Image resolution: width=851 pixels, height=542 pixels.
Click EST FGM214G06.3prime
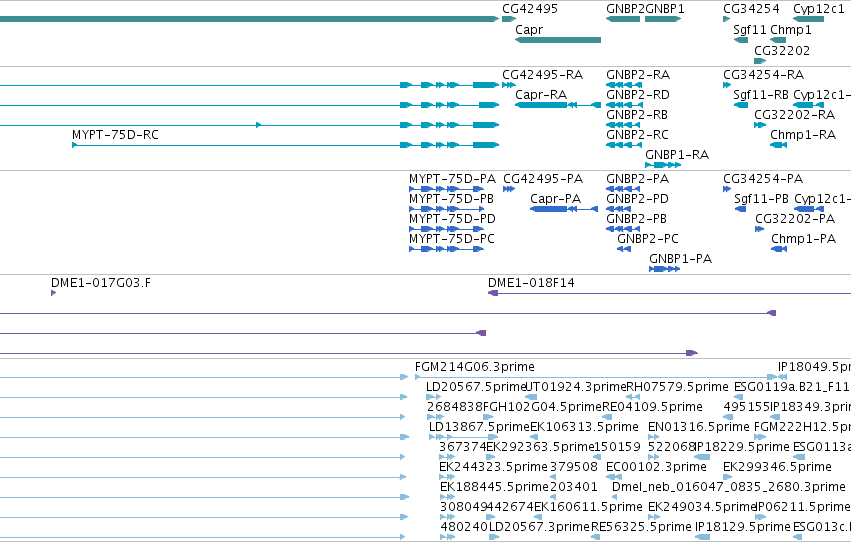tap(474, 367)
